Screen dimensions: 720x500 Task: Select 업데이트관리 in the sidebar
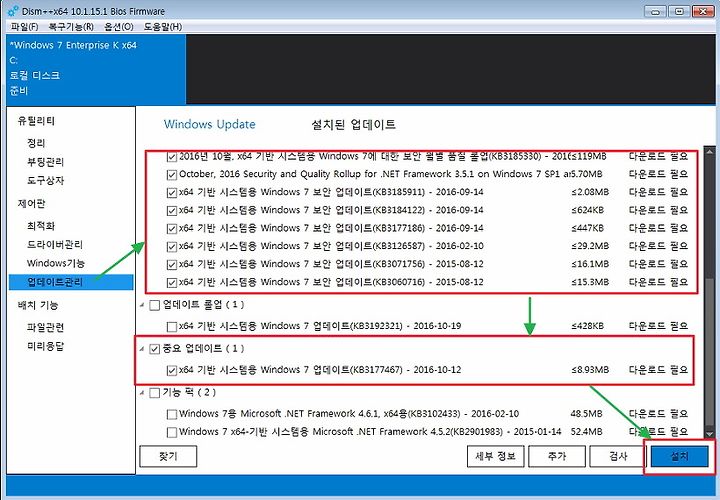tap(71, 282)
